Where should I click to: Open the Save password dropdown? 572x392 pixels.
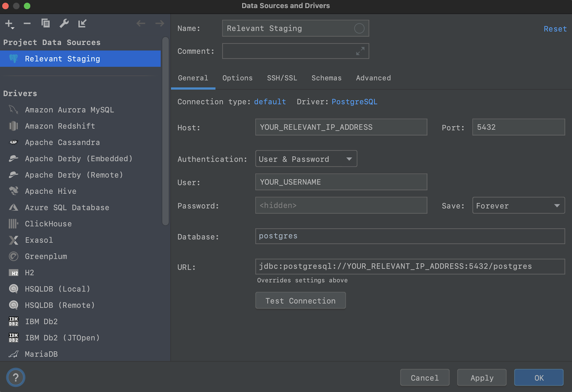(x=518, y=206)
